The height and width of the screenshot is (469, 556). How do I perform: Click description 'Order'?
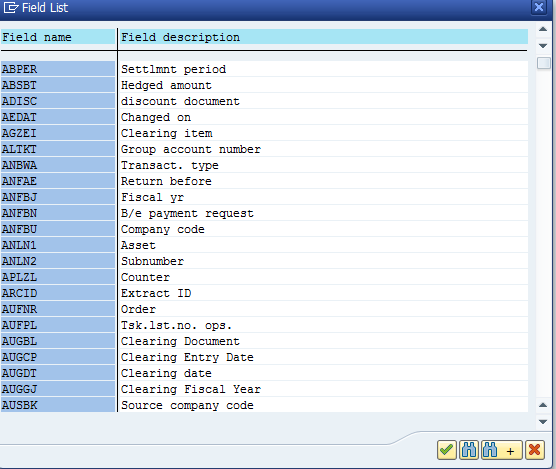pyautogui.click(x=138, y=309)
